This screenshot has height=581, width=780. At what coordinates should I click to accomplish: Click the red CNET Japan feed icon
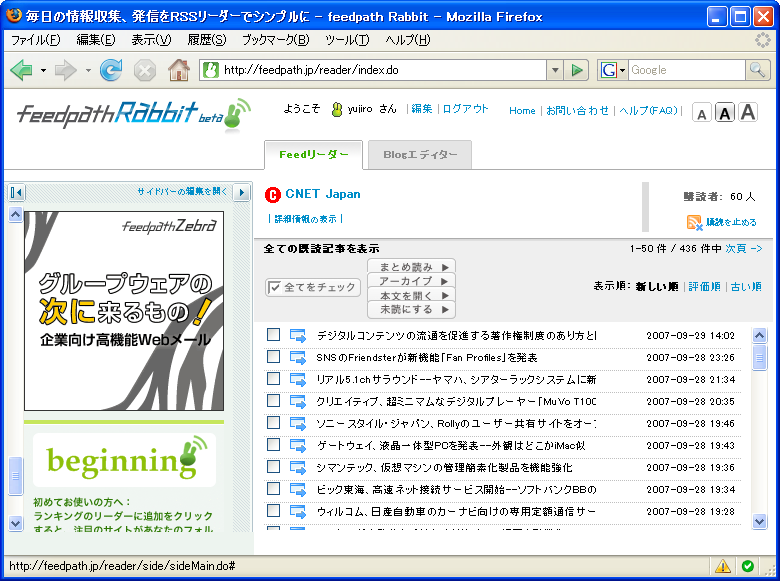273,195
